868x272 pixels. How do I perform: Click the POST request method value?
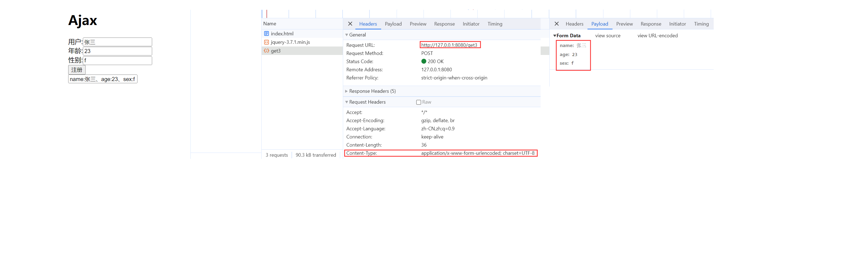click(x=427, y=53)
